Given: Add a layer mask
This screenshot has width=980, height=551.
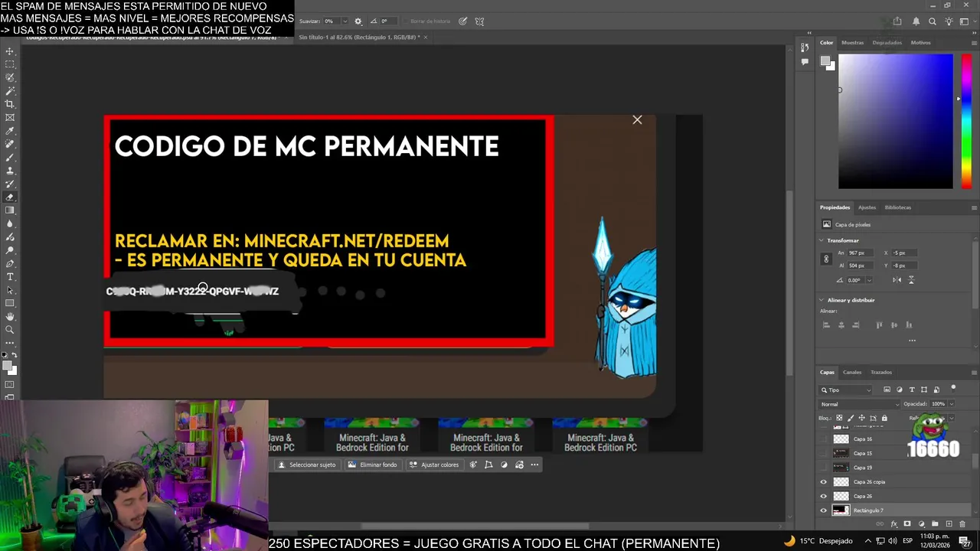Looking at the screenshot, I should tap(908, 524).
